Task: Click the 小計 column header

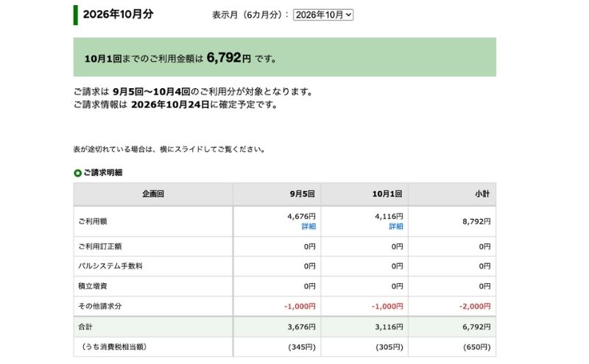Action: pos(452,194)
